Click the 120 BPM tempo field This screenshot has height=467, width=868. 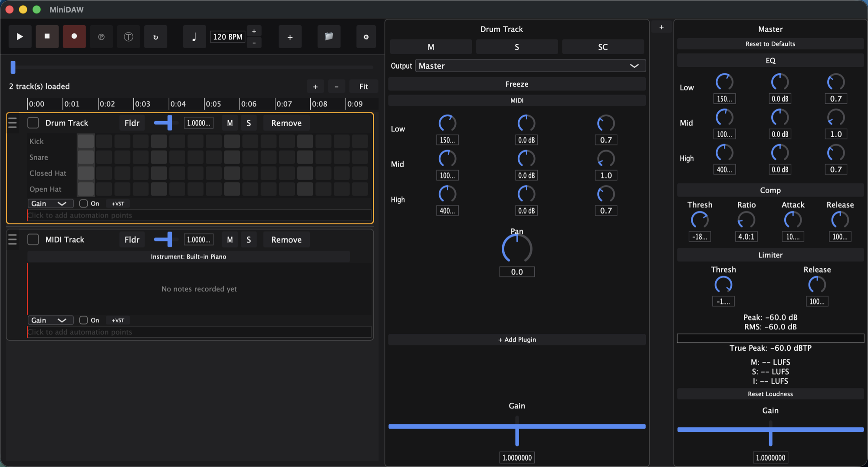pyautogui.click(x=227, y=37)
